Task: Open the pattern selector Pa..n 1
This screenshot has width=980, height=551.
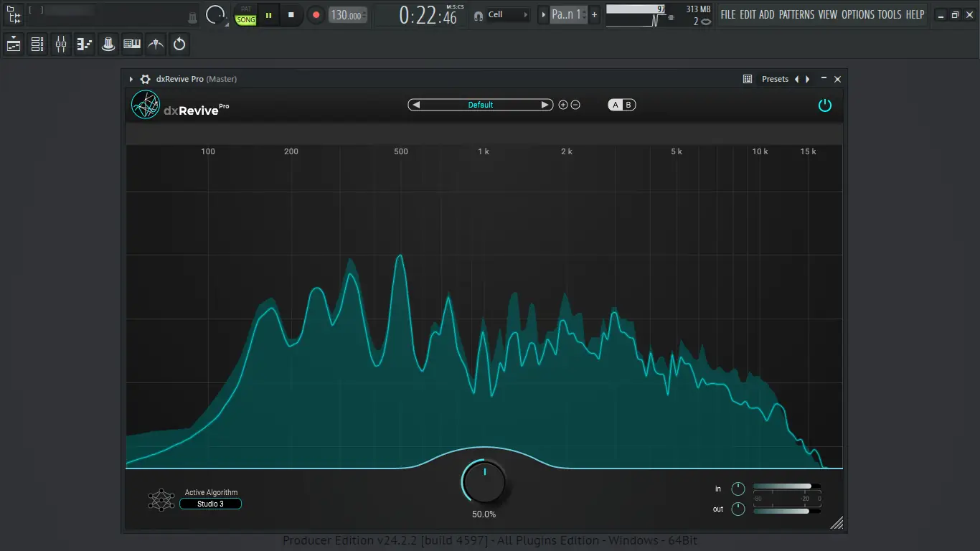Action: point(567,14)
